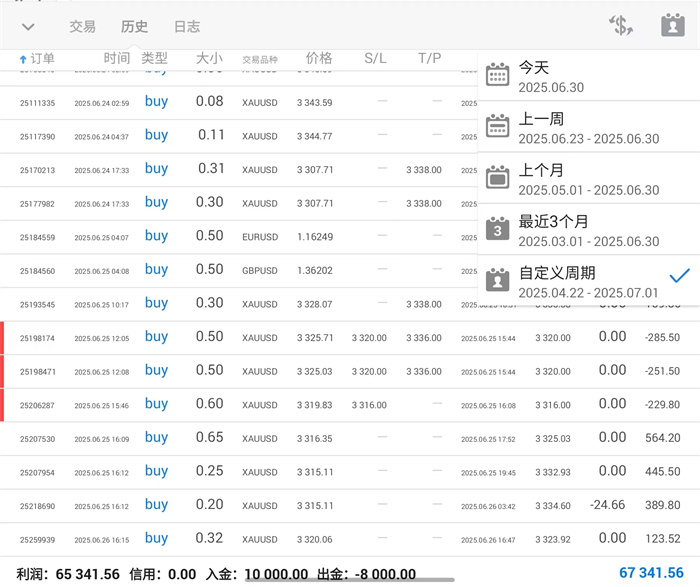
Task: Click the 最近3个月 calendar icon
Action: coord(497,229)
